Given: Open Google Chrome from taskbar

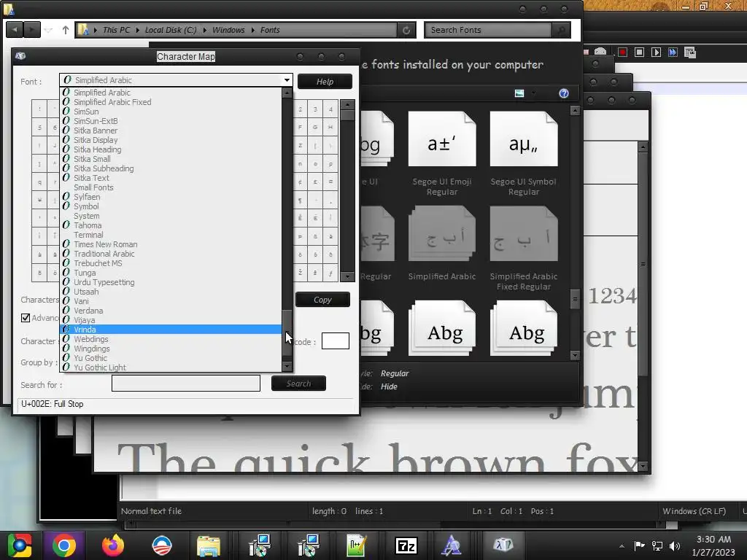Looking at the screenshot, I should tap(64, 545).
